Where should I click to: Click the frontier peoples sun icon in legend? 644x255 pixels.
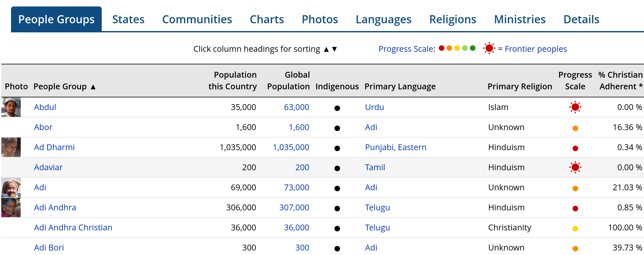[489, 49]
